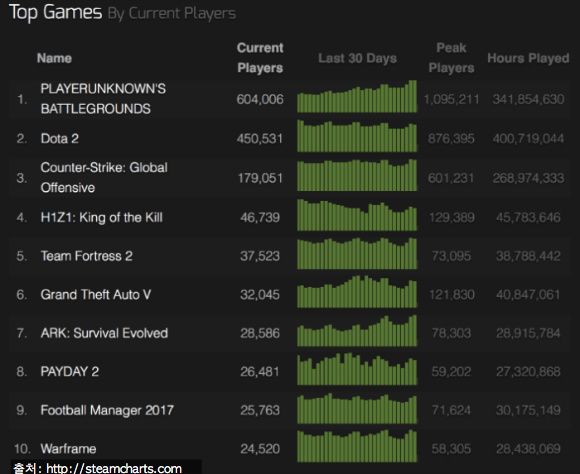Select hours played value 341,854,630
The width and height of the screenshot is (580, 474).
[528, 99]
